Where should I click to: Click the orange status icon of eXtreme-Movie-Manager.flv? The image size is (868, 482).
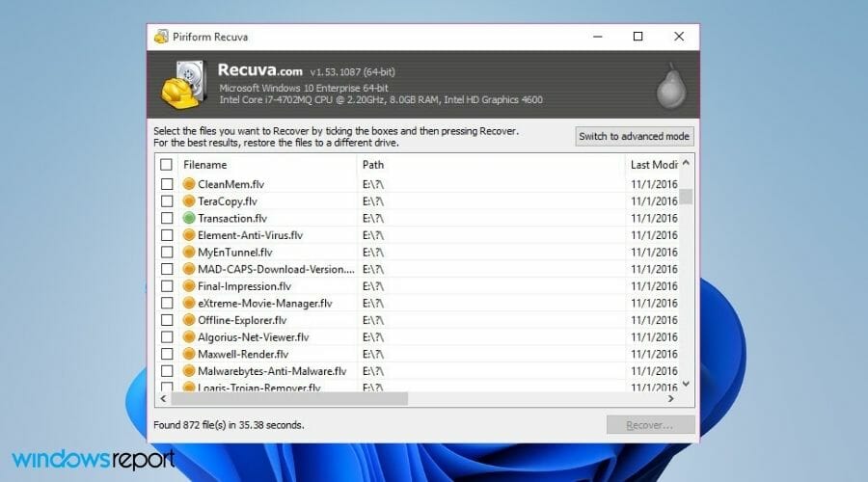tap(189, 303)
